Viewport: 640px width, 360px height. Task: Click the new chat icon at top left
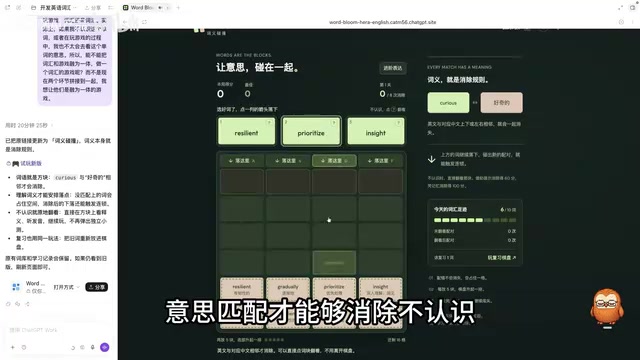point(19,7)
